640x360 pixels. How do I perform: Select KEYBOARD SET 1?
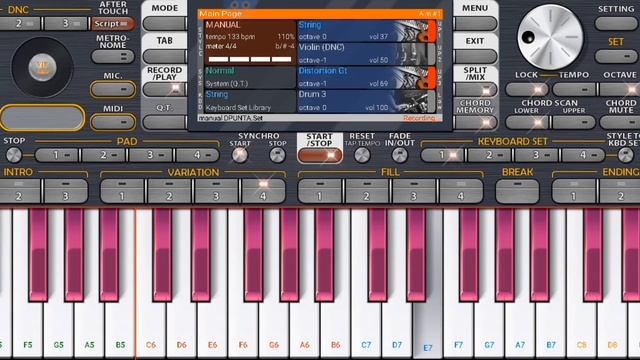click(442, 155)
